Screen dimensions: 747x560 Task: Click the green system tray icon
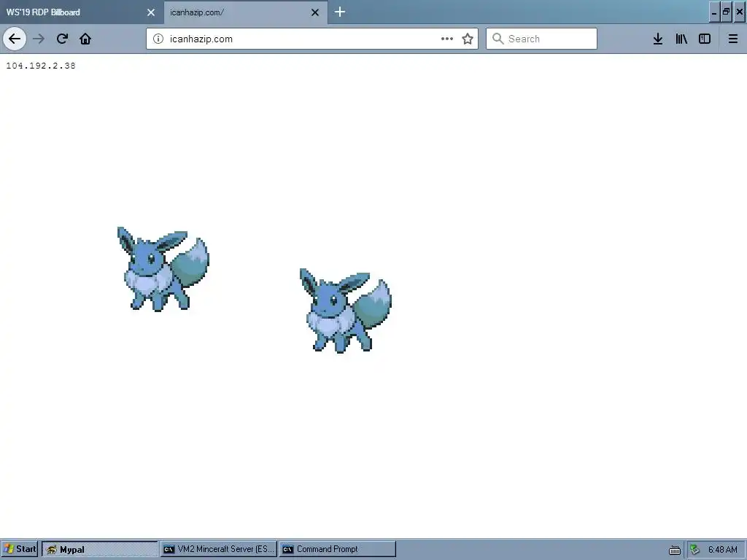pyautogui.click(x=695, y=550)
